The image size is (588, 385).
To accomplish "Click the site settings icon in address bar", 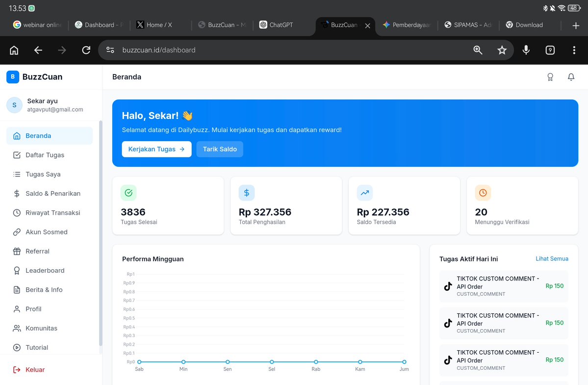I will pyautogui.click(x=110, y=50).
